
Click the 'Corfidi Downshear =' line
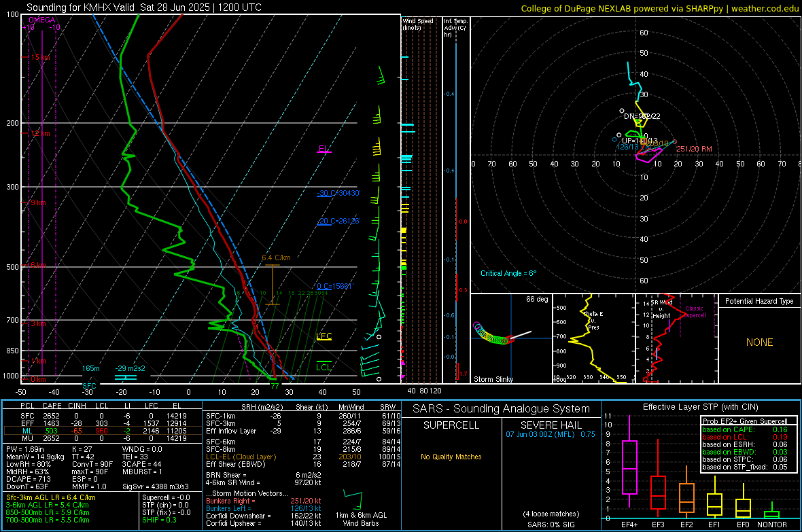264,516
